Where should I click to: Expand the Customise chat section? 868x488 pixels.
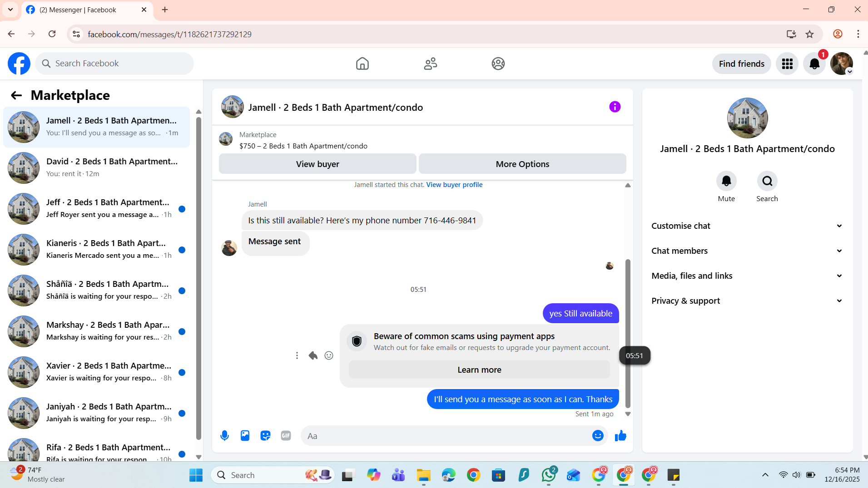coord(747,226)
